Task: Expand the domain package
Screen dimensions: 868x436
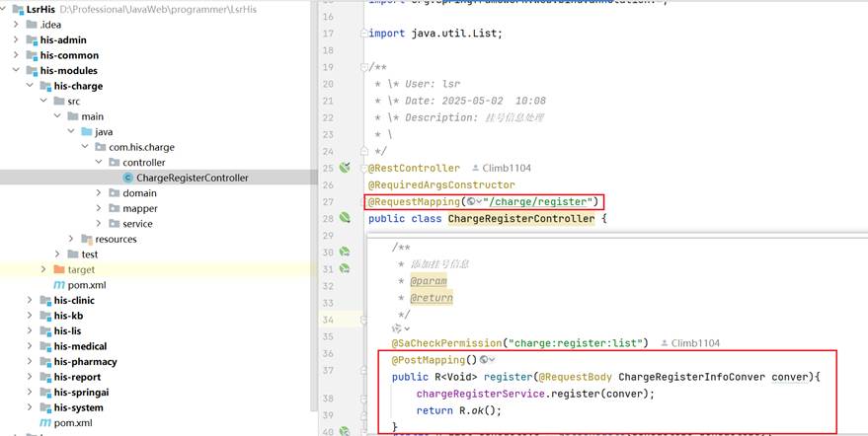Action: pyautogui.click(x=99, y=193)
